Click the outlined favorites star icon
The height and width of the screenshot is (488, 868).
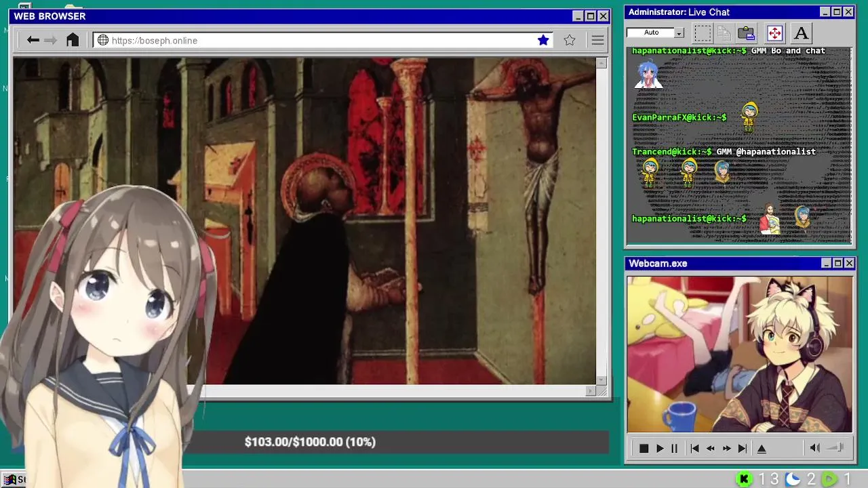570,40
